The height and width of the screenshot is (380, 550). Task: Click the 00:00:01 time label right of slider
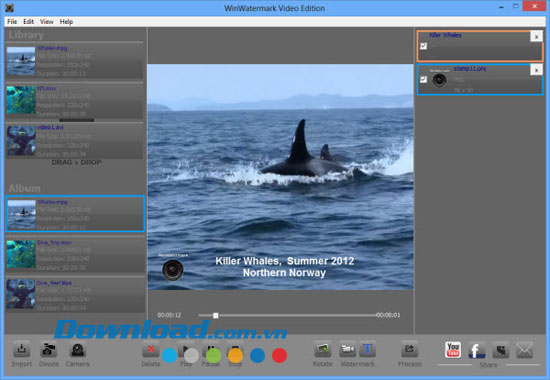(x=388, y=315)
